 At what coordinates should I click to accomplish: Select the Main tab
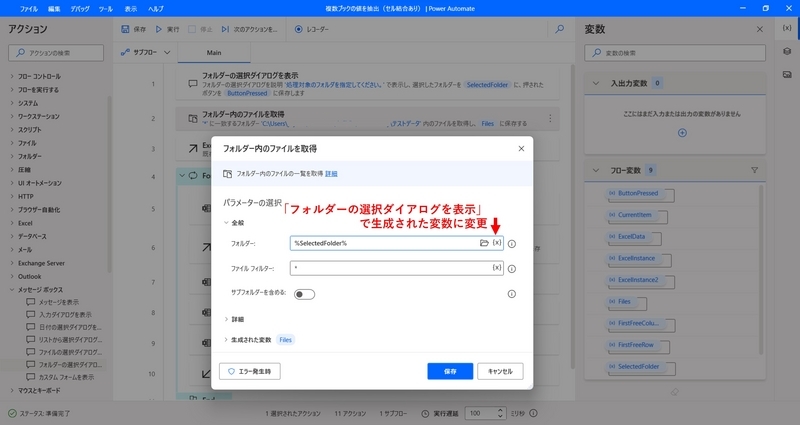[x=214, y=53]
